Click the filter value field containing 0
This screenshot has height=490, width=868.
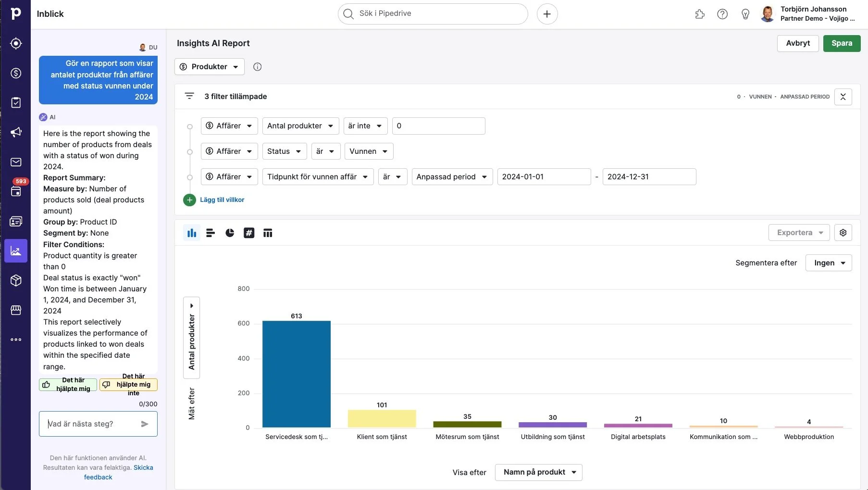[439, 126]
